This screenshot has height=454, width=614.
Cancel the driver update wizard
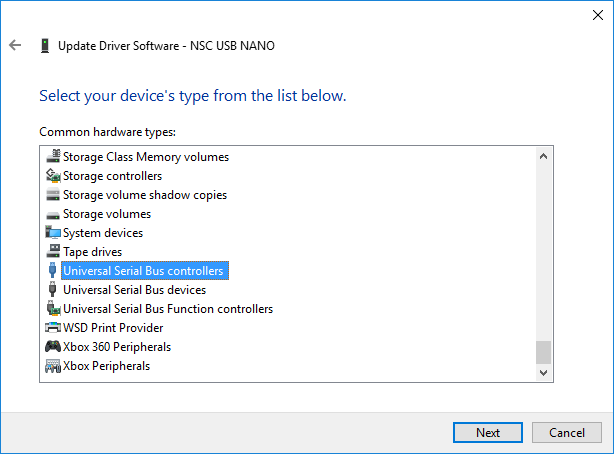pos(567,432)
